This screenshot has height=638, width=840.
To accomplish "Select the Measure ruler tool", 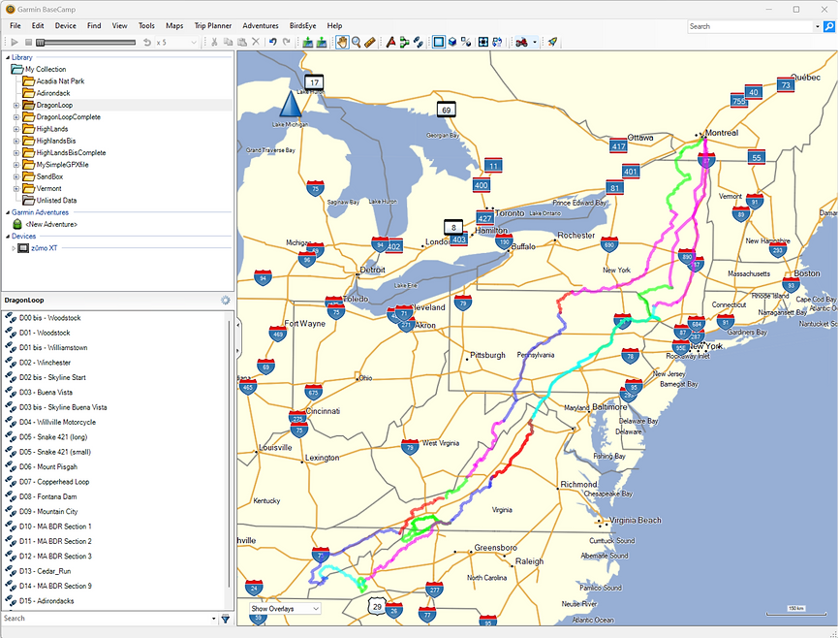I will (370, 42).
